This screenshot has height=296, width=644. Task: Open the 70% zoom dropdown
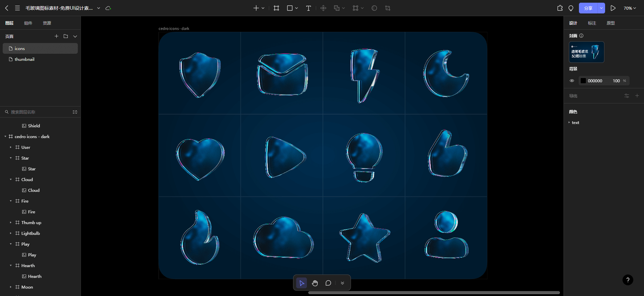point(630,8)
